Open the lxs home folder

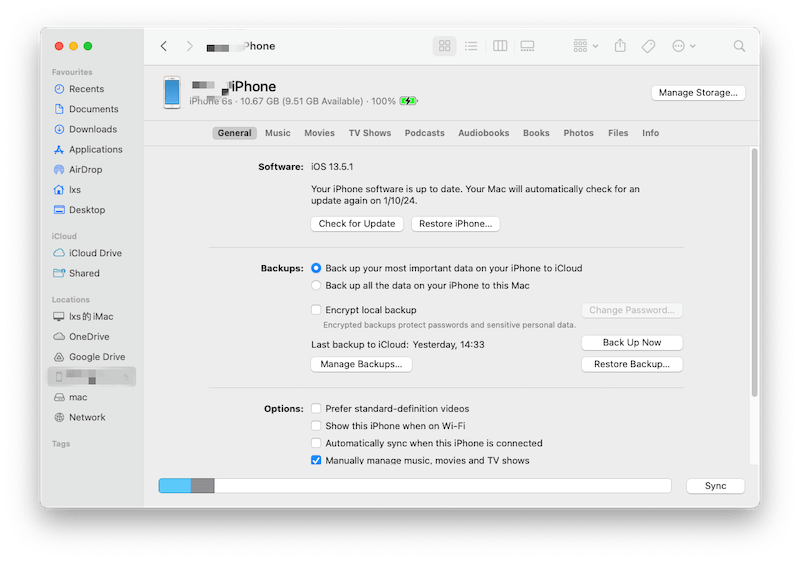[x=75, y=190]
